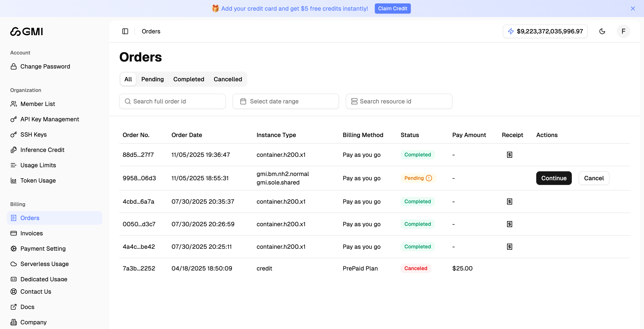Viewport: 644px width, 329px height.
Task: Open SSH Keys via its key icon
Action: (x=14, y=134)
